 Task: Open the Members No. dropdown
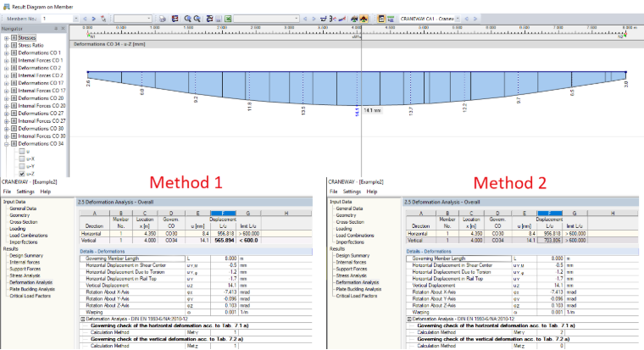[x=76, y=19]
